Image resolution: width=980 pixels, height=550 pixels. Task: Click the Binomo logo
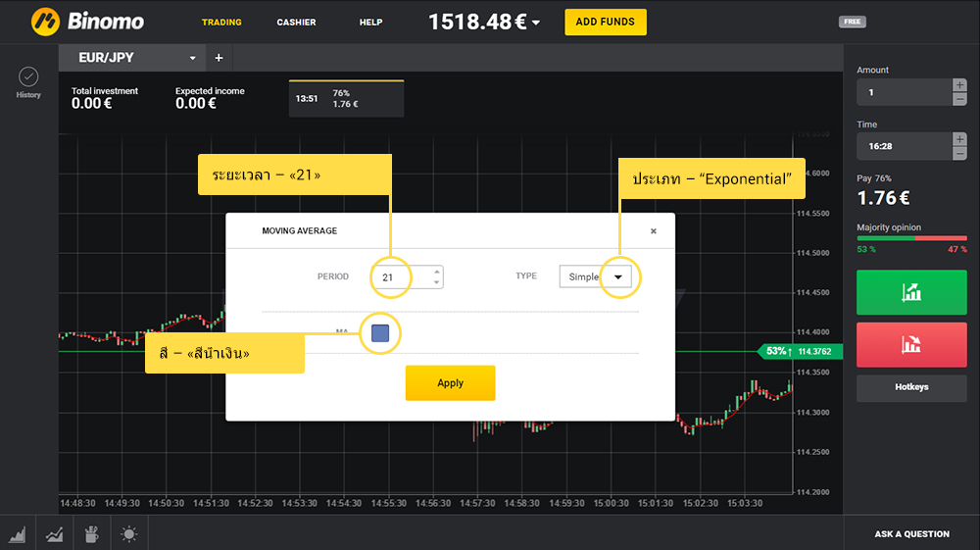point(87,22)
